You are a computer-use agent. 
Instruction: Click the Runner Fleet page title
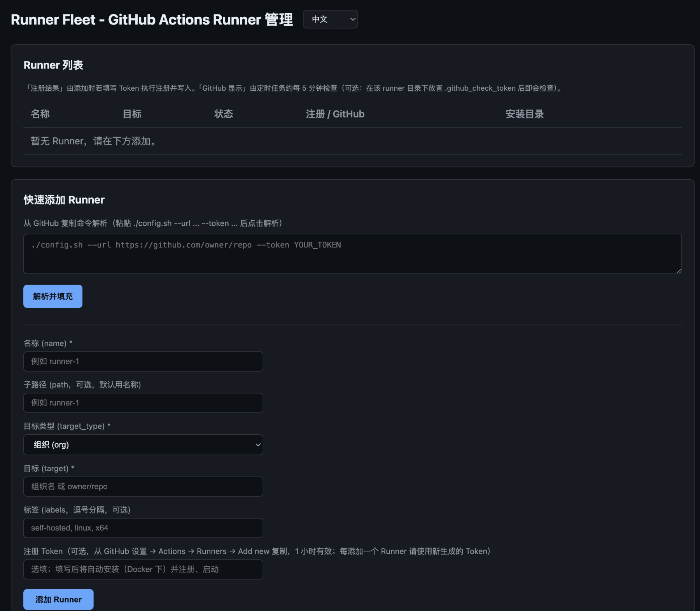152,19
